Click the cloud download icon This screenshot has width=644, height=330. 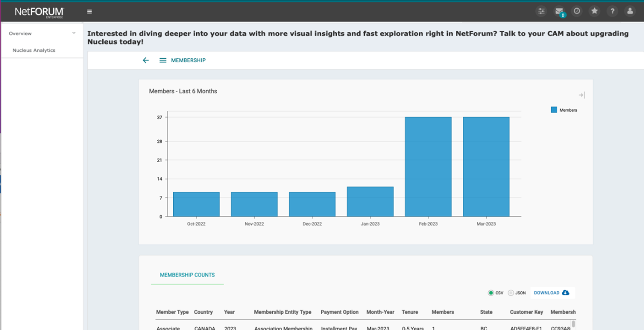(x=566, y=293)
